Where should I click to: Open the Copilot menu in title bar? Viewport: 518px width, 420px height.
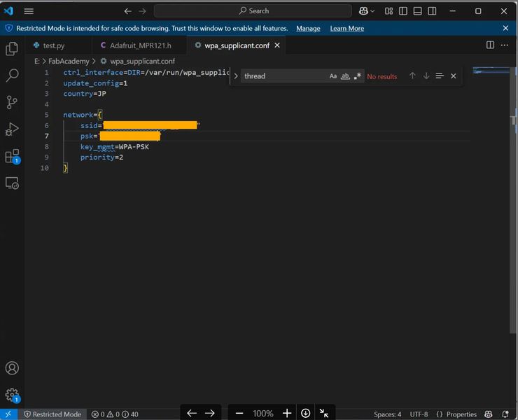(x=366, y=11)
